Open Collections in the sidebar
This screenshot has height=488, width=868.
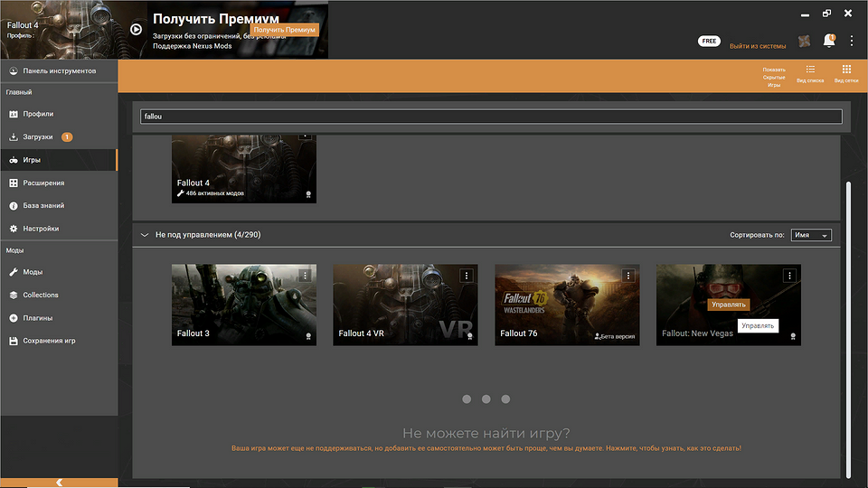tap(41, 295)
